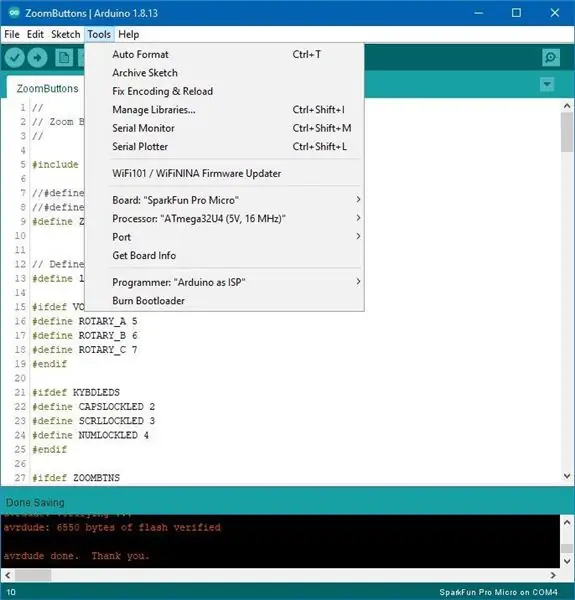Expand the Port submenu
The height and width of the screenshot is (600, 575).
(x=236, y=237)
